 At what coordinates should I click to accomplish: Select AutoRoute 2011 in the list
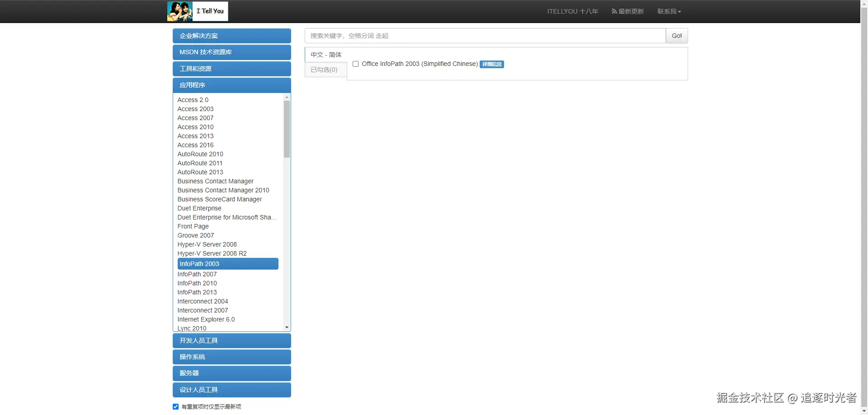tap(200, 163)
